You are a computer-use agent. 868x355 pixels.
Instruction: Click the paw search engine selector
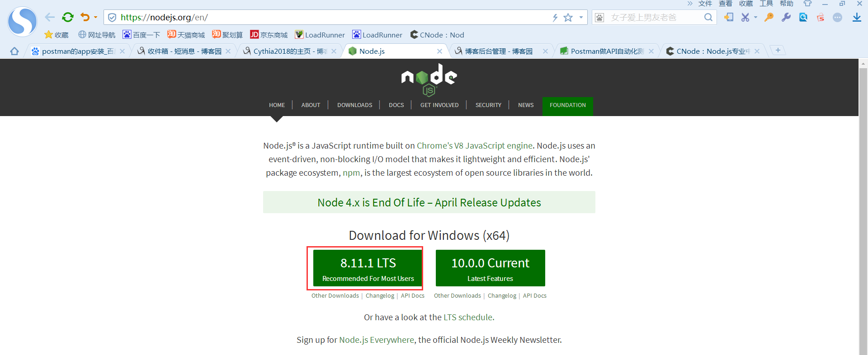pos(599,17)
